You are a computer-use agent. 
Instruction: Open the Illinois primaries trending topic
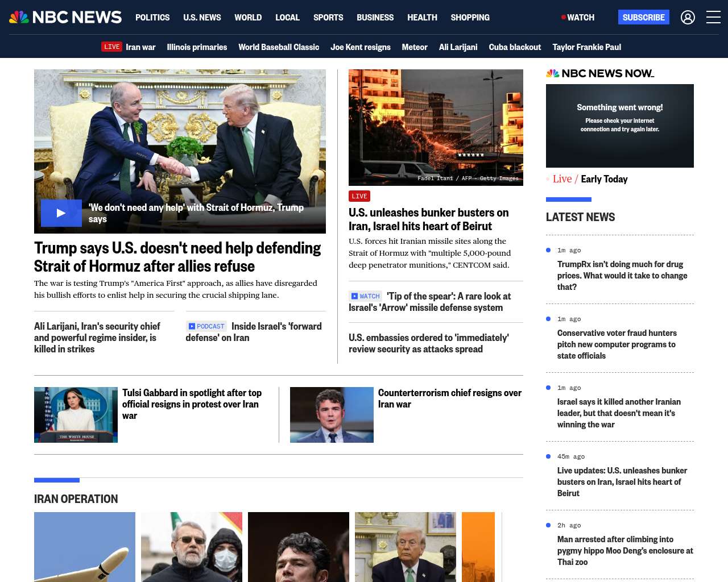click(x=197, y=47)
